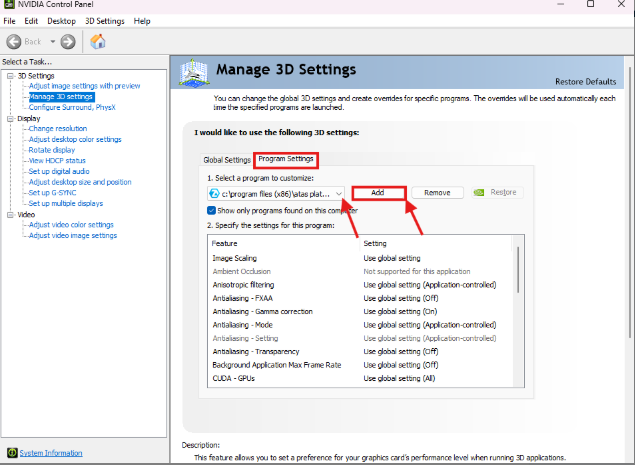Select Antialiasing - Transparency row
The width and height of the screenshot is (635, 465).
coord(360,352)
